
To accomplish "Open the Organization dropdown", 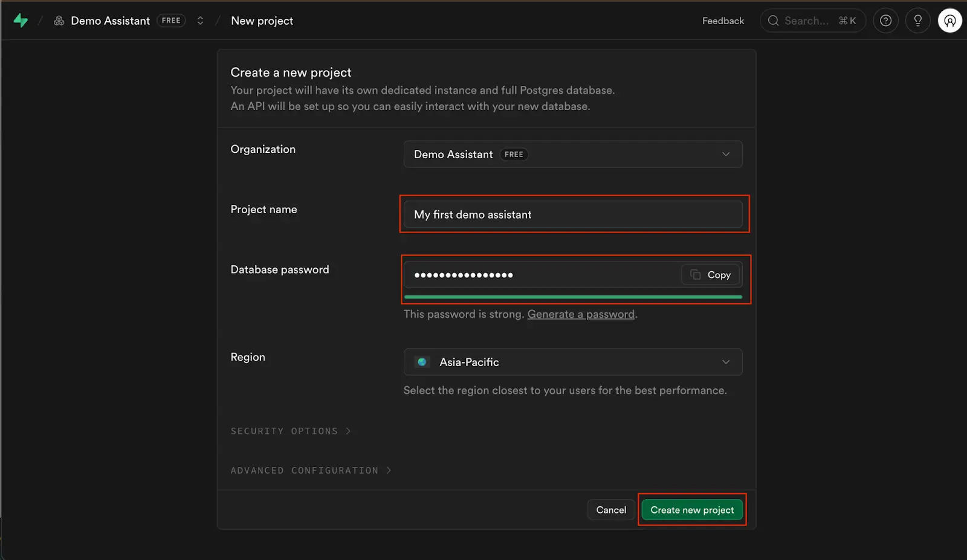I will (x=572, y=154).
